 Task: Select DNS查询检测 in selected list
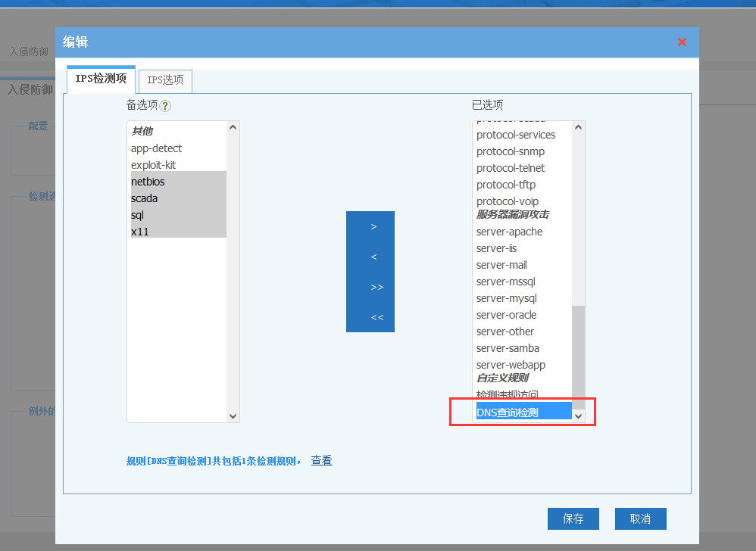[x=508, y=412]
